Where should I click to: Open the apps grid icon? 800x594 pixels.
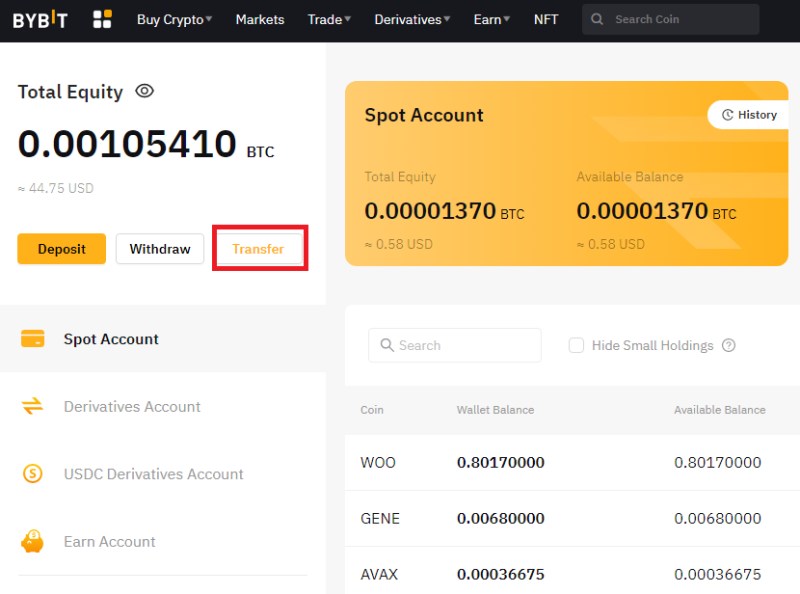tap(102, 19)
